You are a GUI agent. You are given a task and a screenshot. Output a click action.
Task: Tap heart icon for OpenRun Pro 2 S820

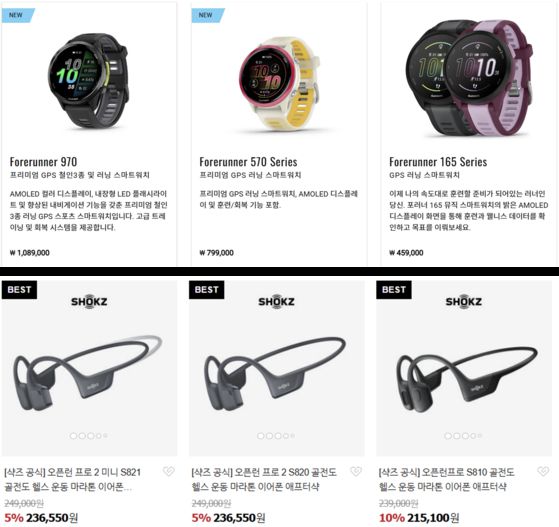(x=356, y=471)
